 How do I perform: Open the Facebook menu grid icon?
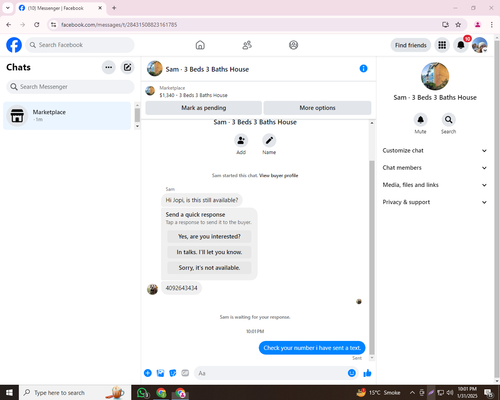click(x=442, y=45)
